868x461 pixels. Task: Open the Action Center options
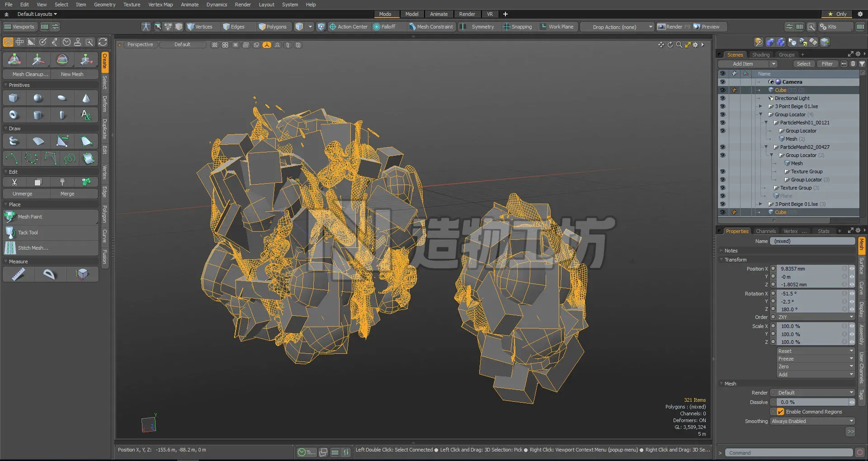(349, 27)
